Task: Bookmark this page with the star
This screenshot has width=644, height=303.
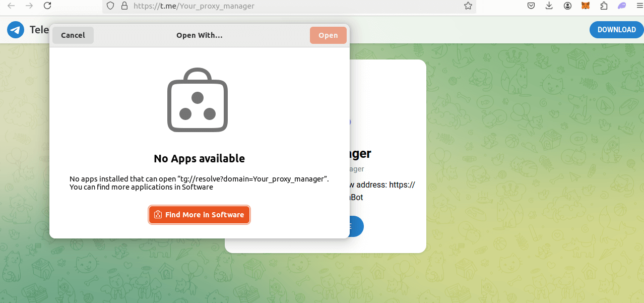Action: (x=468, y=6)
